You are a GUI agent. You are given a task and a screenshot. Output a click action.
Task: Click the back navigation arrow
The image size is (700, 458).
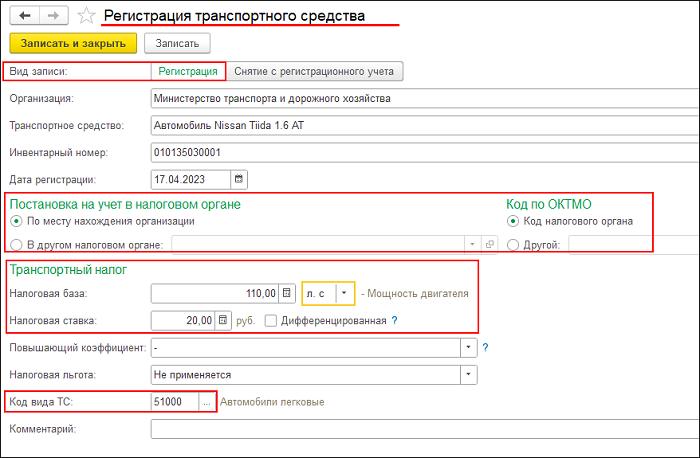[24, 16]
